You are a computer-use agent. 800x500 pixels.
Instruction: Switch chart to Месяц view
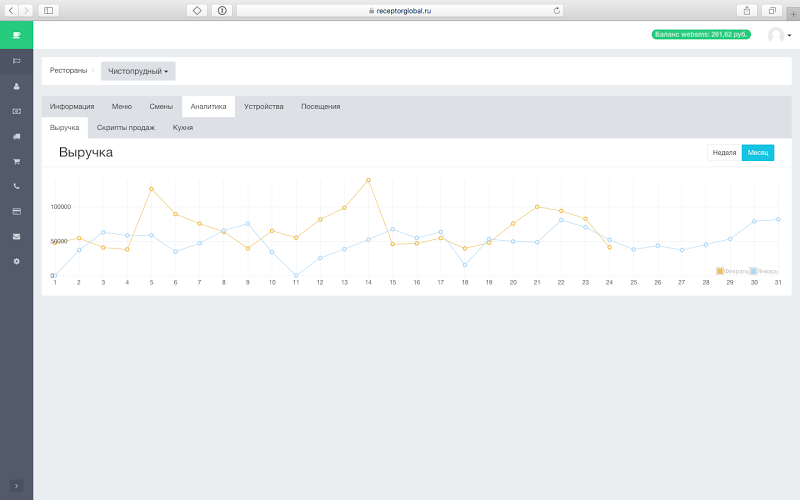coord(758,153)
